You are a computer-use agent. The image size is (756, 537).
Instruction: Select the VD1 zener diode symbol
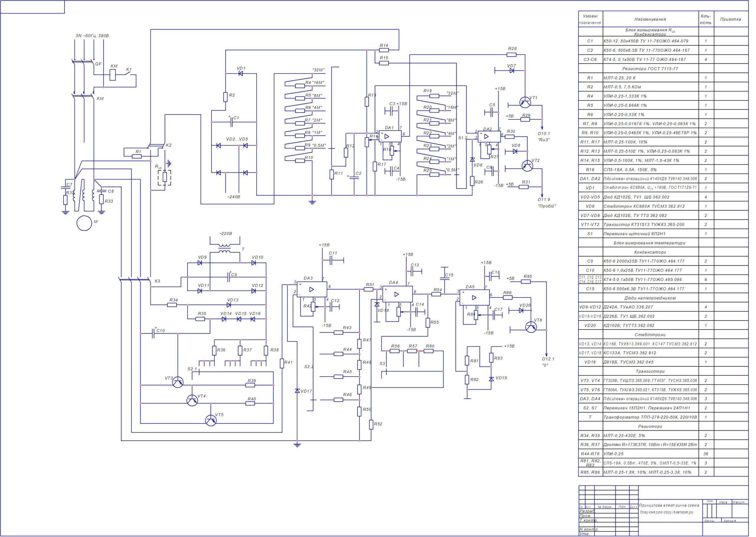tap(241, 74)
